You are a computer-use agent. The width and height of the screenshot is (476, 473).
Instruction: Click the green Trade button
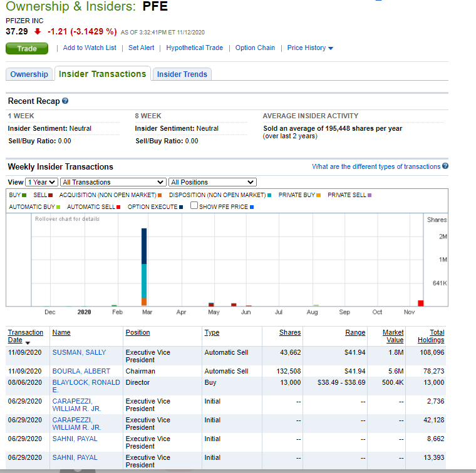tap(27, 49)
